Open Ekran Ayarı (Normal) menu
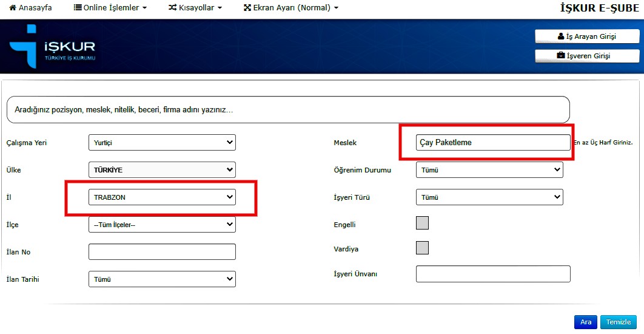The width and height of the screenshot is (644, 334). click(x=291, y=7)
